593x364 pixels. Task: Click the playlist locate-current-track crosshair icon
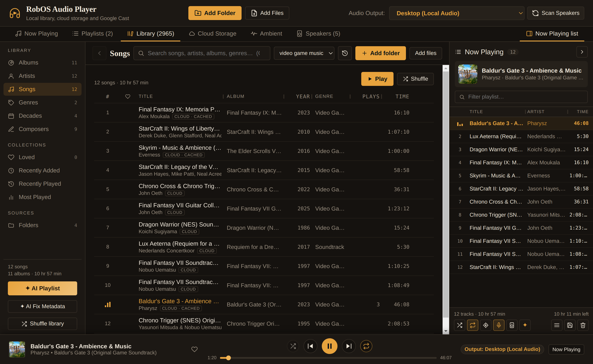pos(486,325)
